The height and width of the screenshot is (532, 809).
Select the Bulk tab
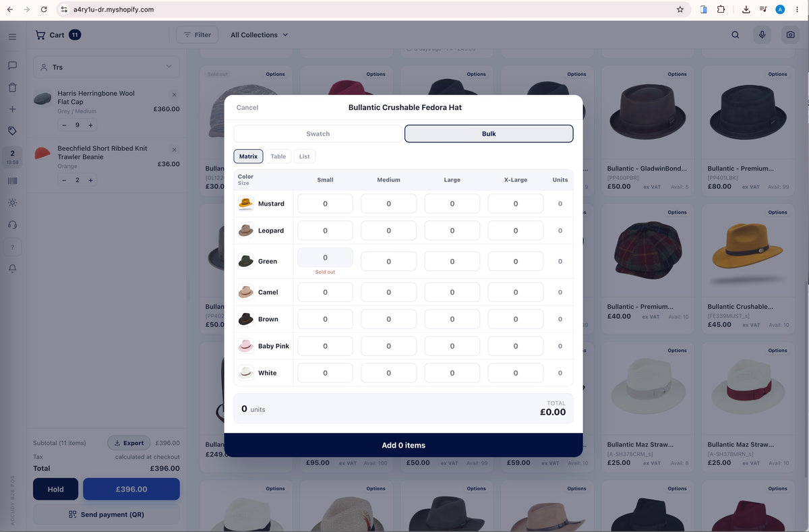pos(489,134)
